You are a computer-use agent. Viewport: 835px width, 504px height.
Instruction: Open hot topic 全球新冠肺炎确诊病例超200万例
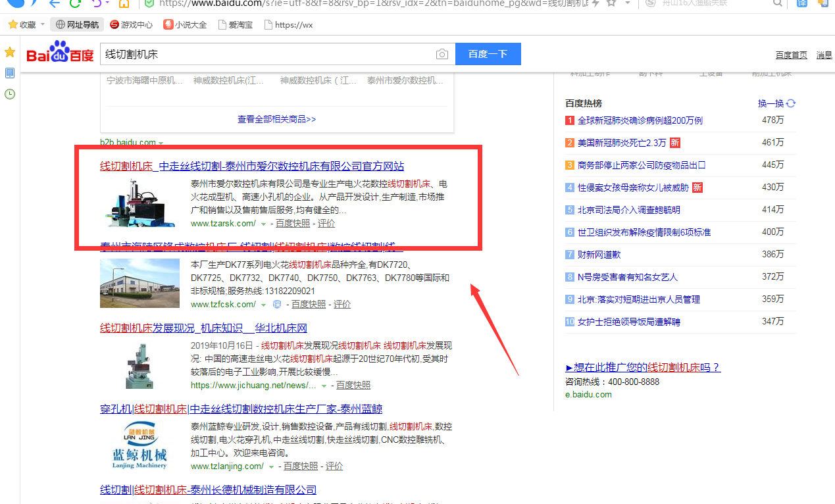(640, 120)
